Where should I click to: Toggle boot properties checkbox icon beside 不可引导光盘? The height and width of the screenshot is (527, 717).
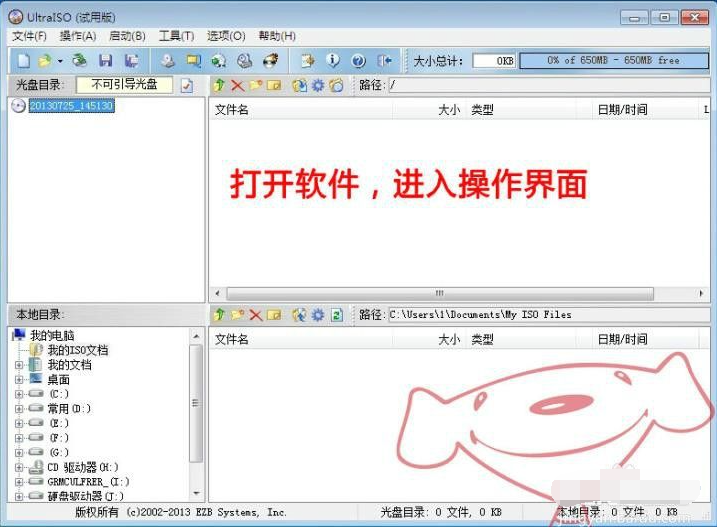tap(186, 86)
